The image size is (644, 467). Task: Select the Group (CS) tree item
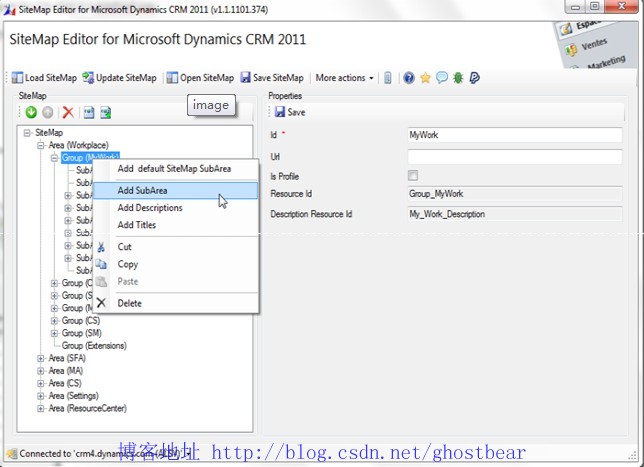click(x=80, y=321)
